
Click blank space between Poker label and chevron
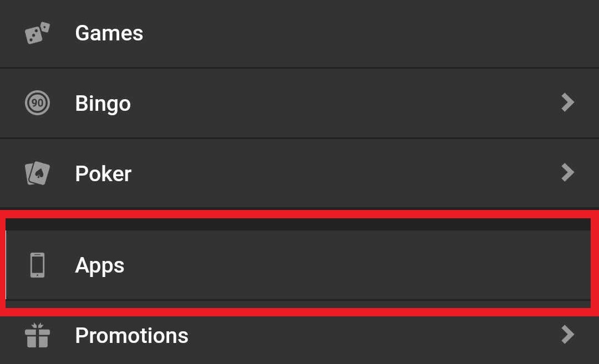tap(344, 173)
